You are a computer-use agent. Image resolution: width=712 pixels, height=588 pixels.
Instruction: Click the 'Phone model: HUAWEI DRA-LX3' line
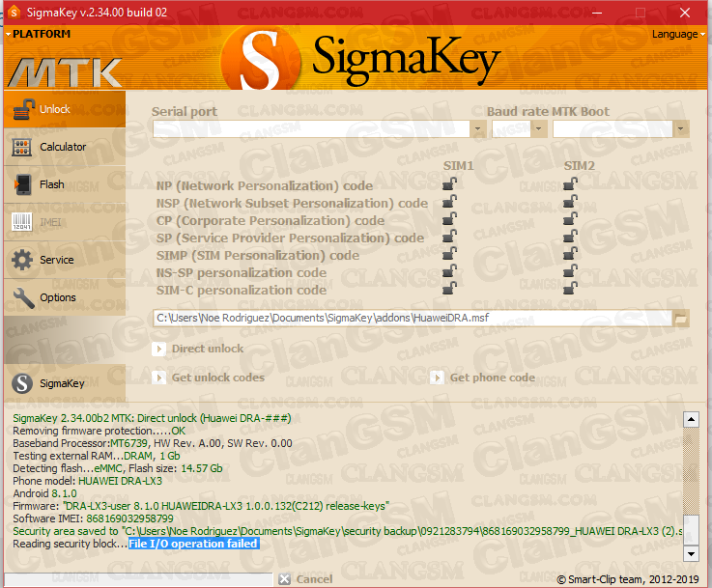[87, 481]
